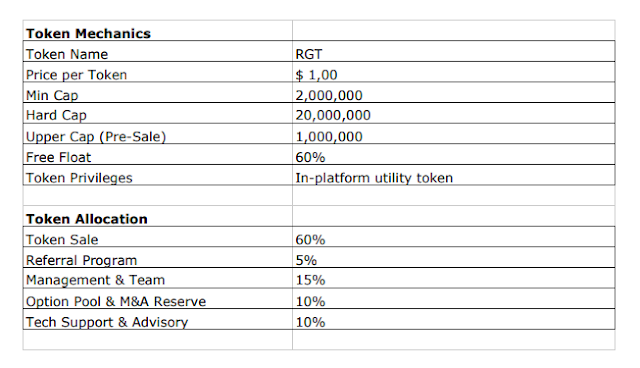Image resolution: width=640 pixels, height=368 pixels.
Task: Click the Tech Support & Advisory cell
Action: (158, 319)
